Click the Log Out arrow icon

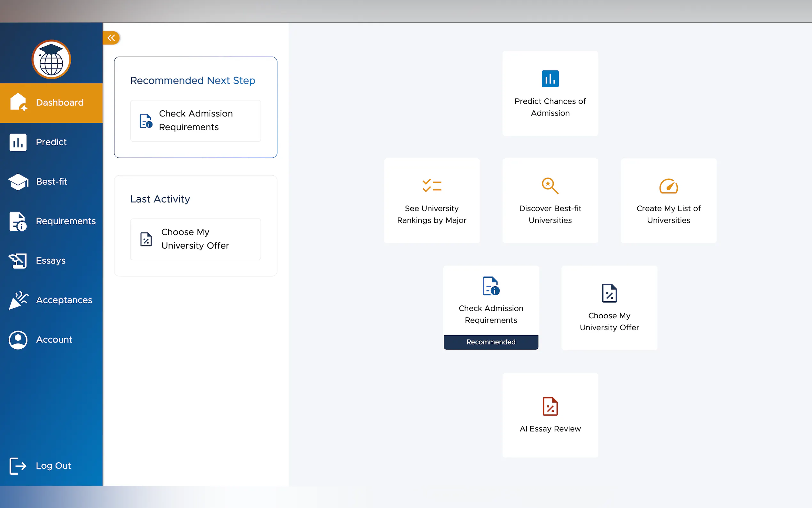pyautogui.click(x=18, y=466)
